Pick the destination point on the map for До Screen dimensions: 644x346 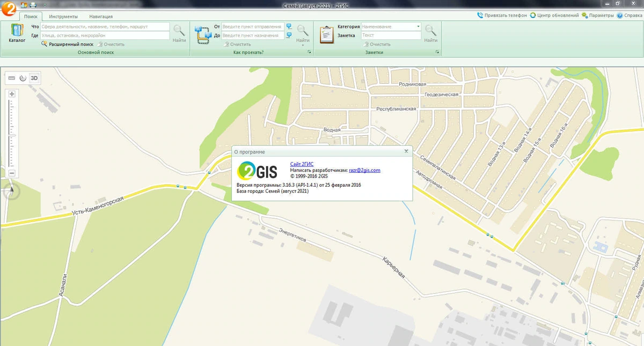pos(289,35)
